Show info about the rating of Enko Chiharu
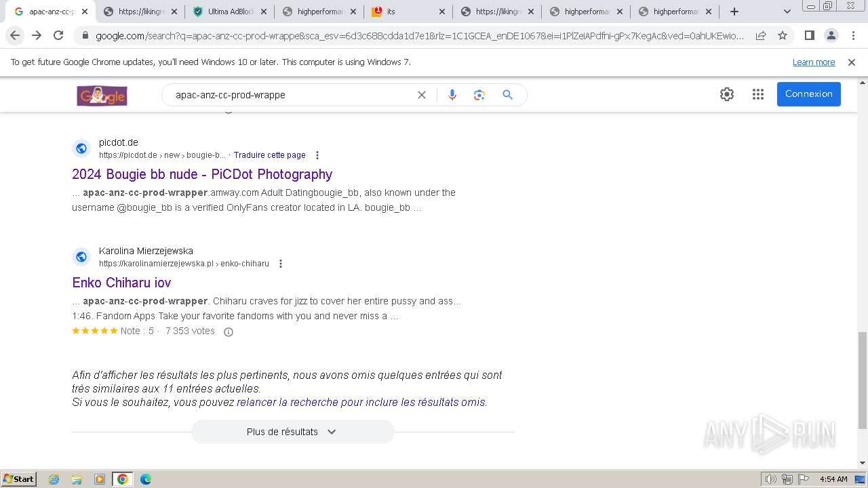The height and width of the screenshot is (488, 868). (x=229, y=331)
